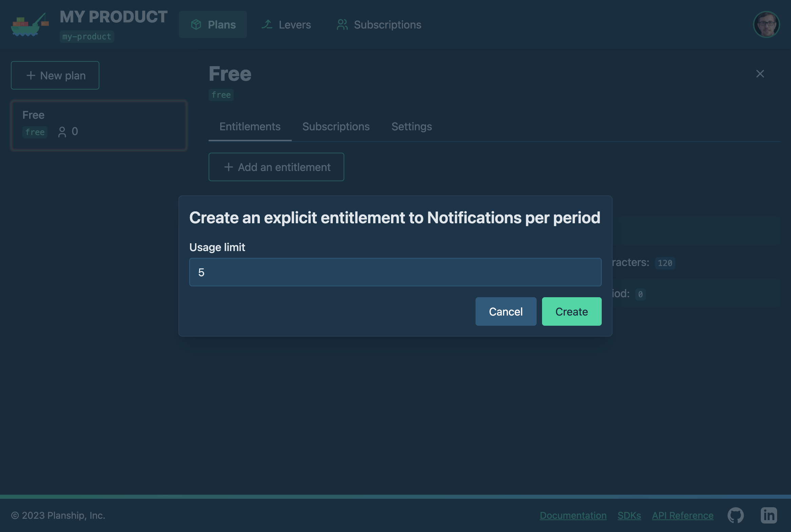Switch to the Entitlements tab
This screenshot has width=791, height=532.
coord(250,127)
